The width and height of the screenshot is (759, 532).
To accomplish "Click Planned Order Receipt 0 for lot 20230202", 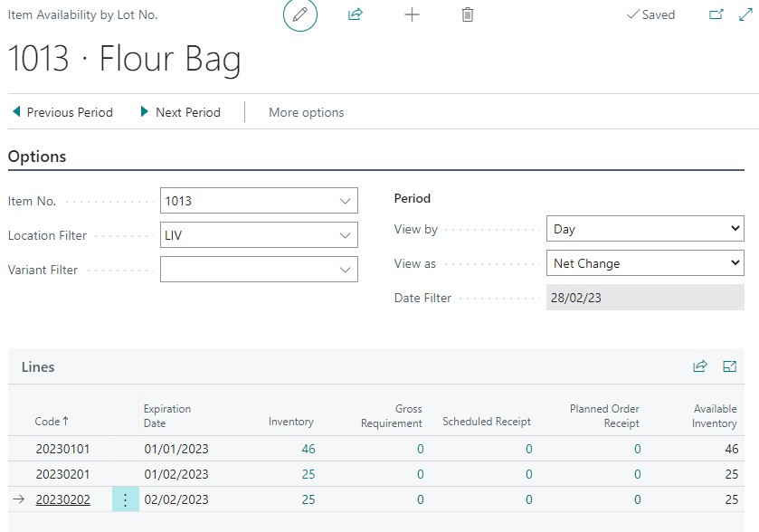I will click(638, 499).
